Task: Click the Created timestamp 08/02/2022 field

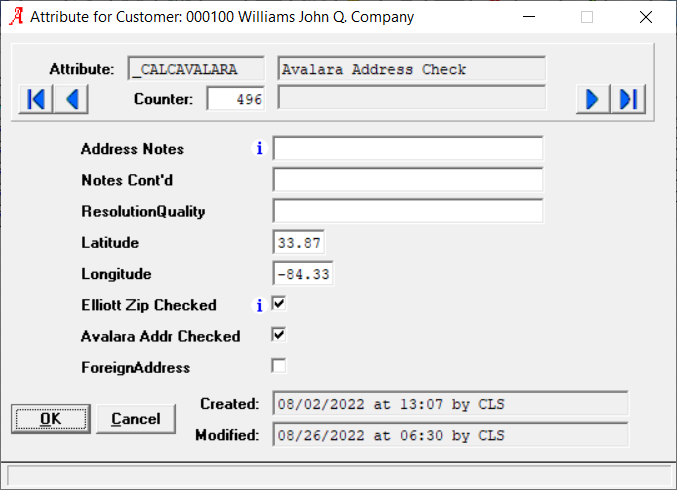Action: point(450,404)
